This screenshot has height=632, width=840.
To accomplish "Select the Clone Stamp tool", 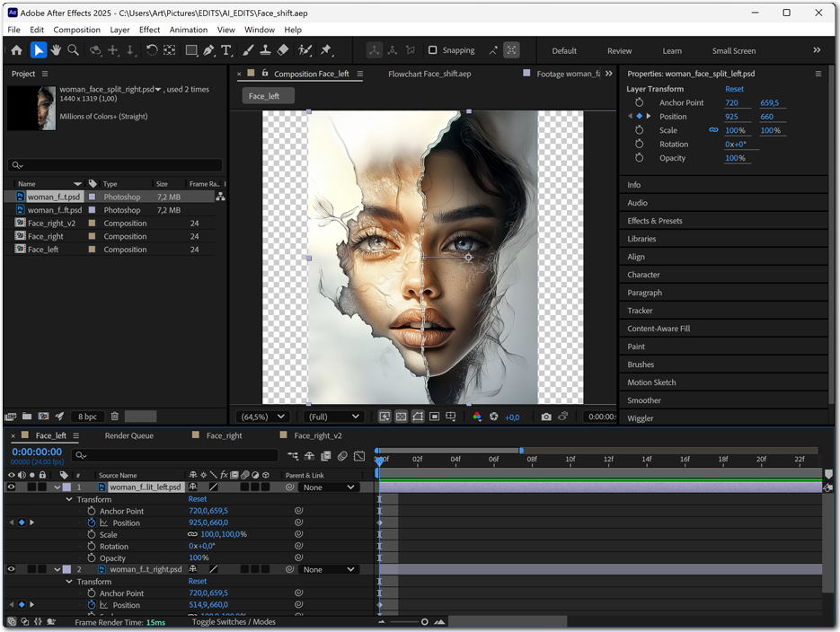I will [265, 50].
